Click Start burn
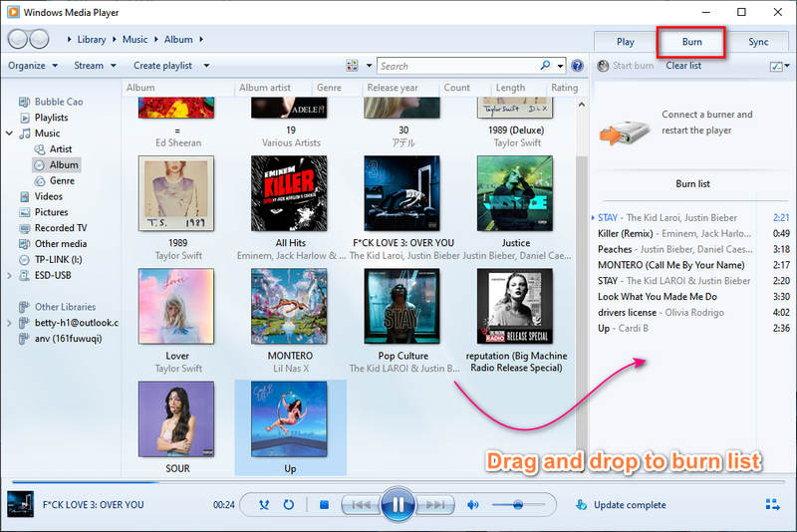This screenshot has width=797, height=532. [633, 66]
